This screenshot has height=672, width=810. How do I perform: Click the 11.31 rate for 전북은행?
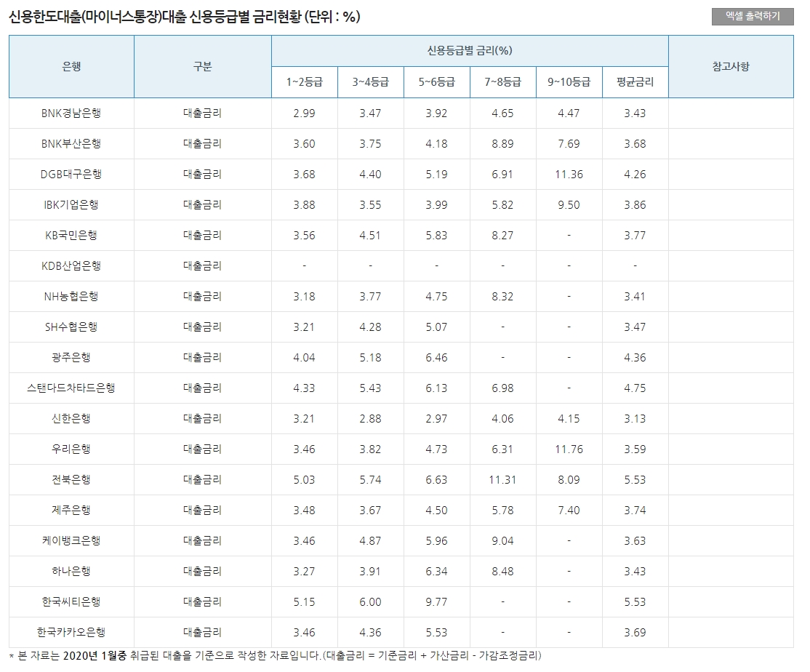(x=502, y=479)
